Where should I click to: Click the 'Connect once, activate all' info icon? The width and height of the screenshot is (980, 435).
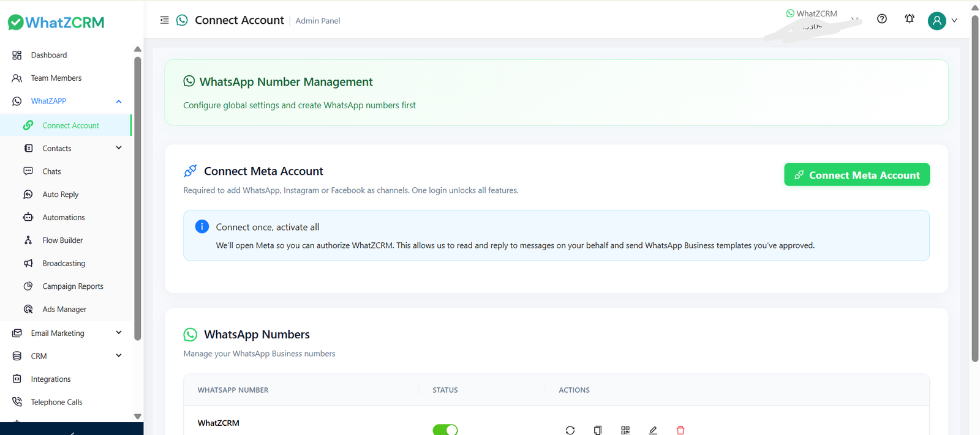[x=202, y=226]
